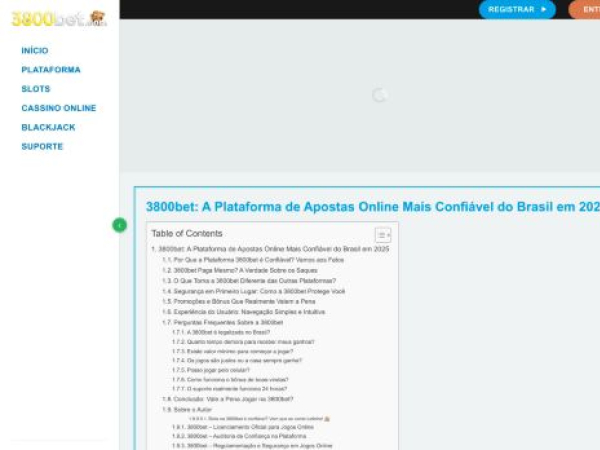This screenshot has height=450, width=600.
Task: Open the INÍCIO menu item
Action: 35,51
